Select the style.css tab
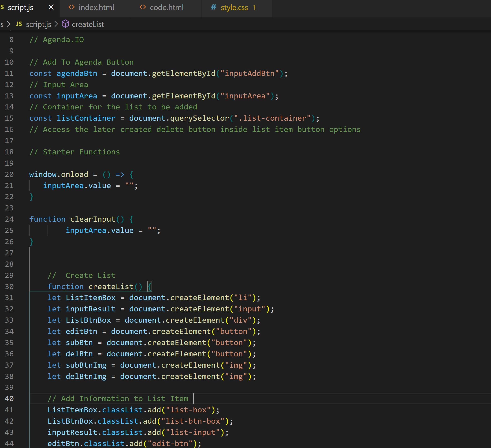Screen dimensions: 491x448 [234, 7]
